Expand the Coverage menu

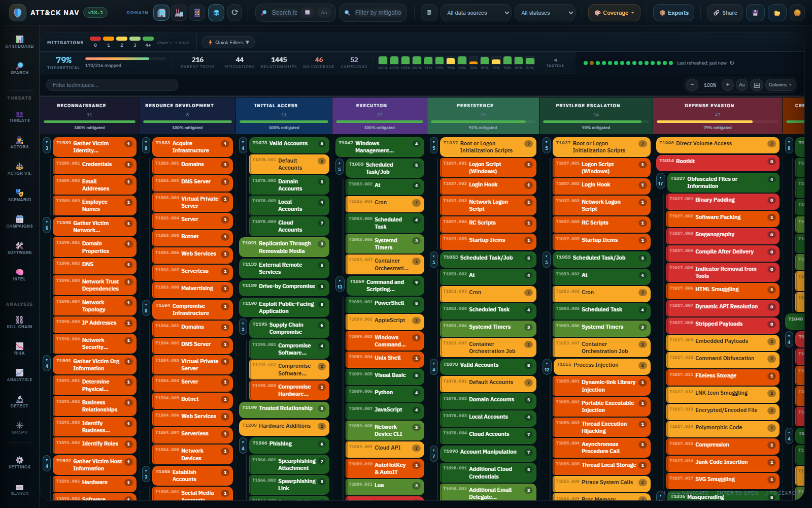[614, 13]
